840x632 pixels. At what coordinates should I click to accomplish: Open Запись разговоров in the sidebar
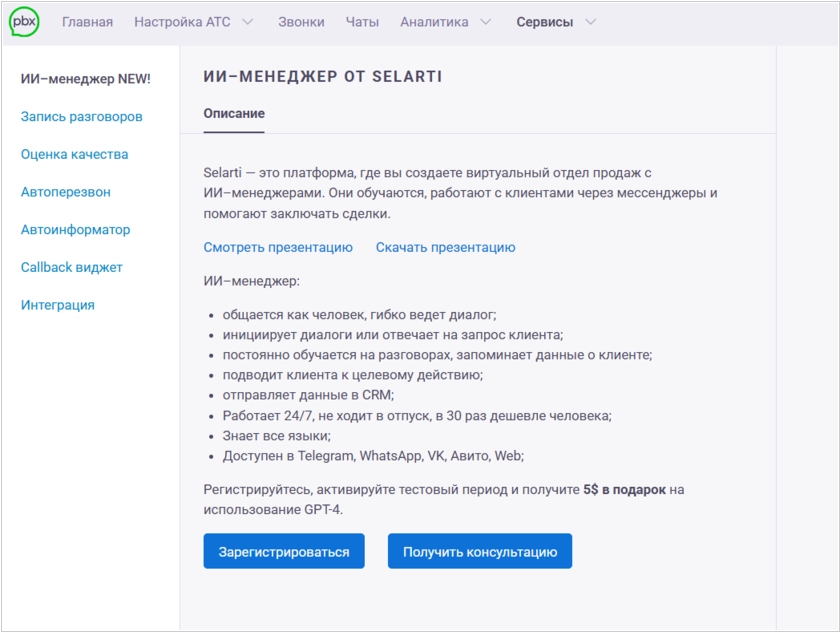[81, 117]
